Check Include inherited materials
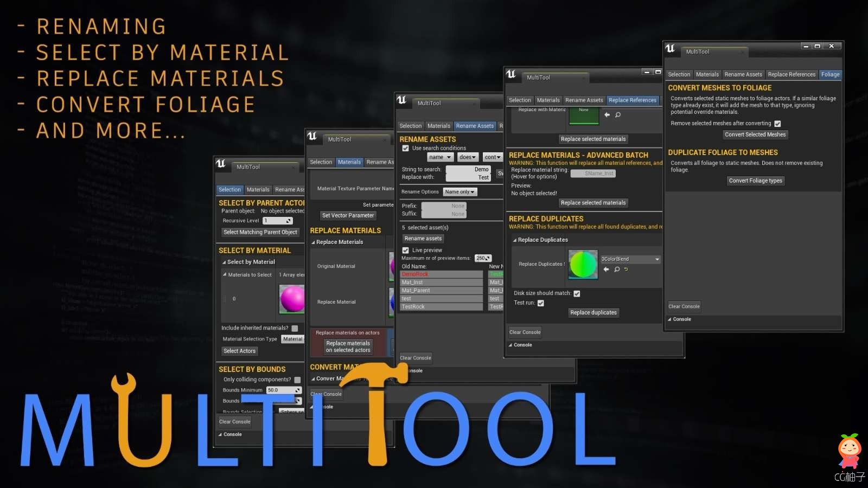 point(295,328)
